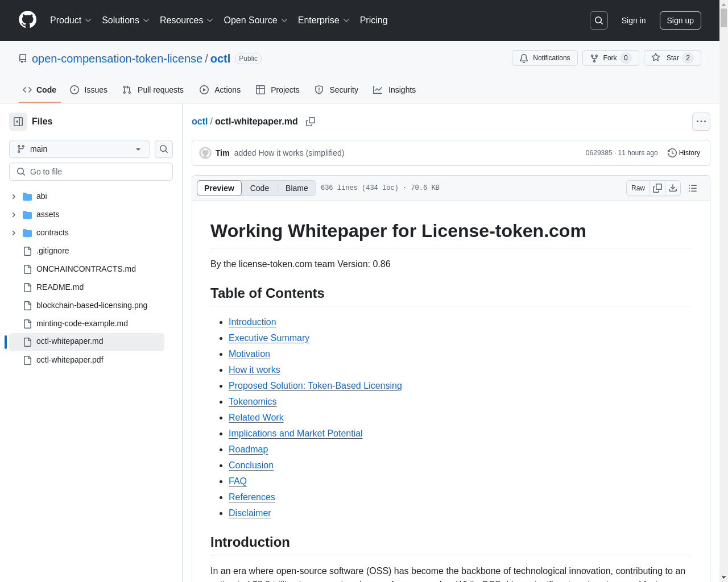Open the contracts folder
The height and width of the screenshot is (582, 728).
52,232
